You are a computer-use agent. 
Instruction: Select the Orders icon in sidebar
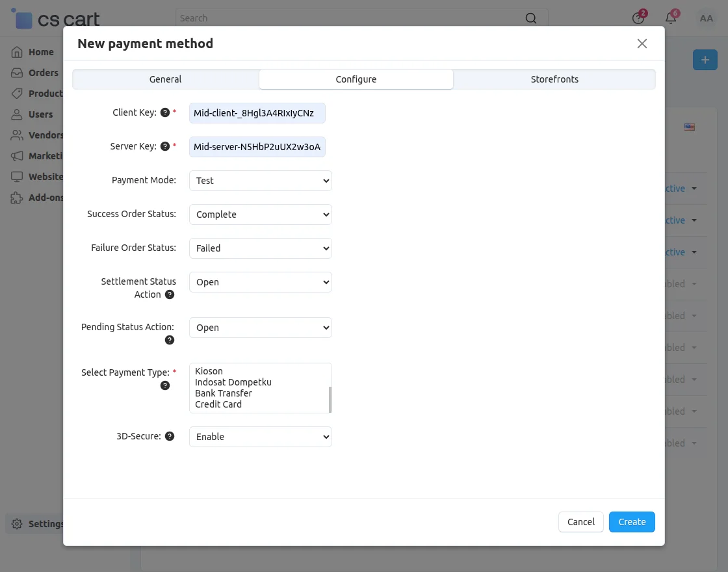pos(18,72)
